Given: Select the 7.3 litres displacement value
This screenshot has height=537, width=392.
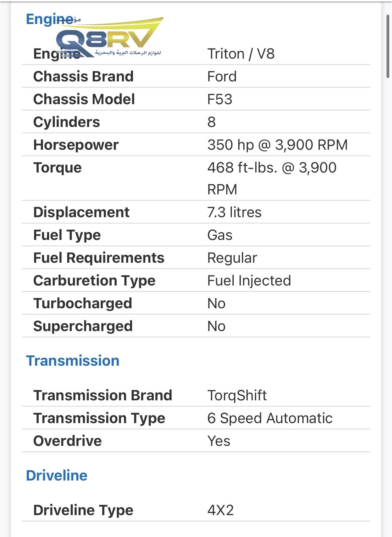Looking at the screenshot, I should [x=234, y=212].
